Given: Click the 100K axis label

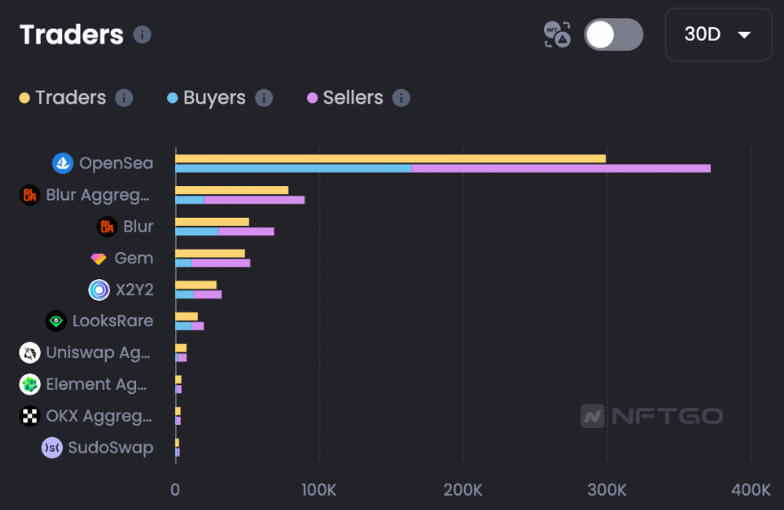Looking at the screenshot, I should [319, 490].
